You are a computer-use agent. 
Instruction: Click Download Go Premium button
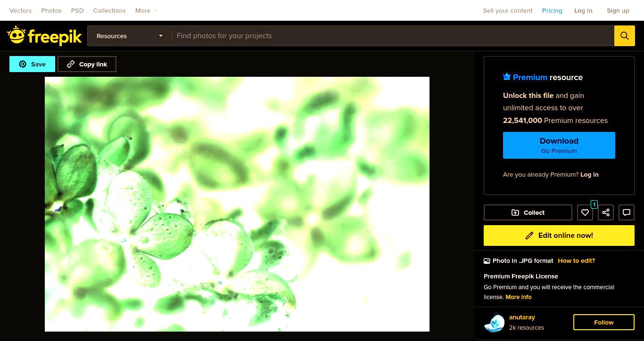click(x=559, y=145)
